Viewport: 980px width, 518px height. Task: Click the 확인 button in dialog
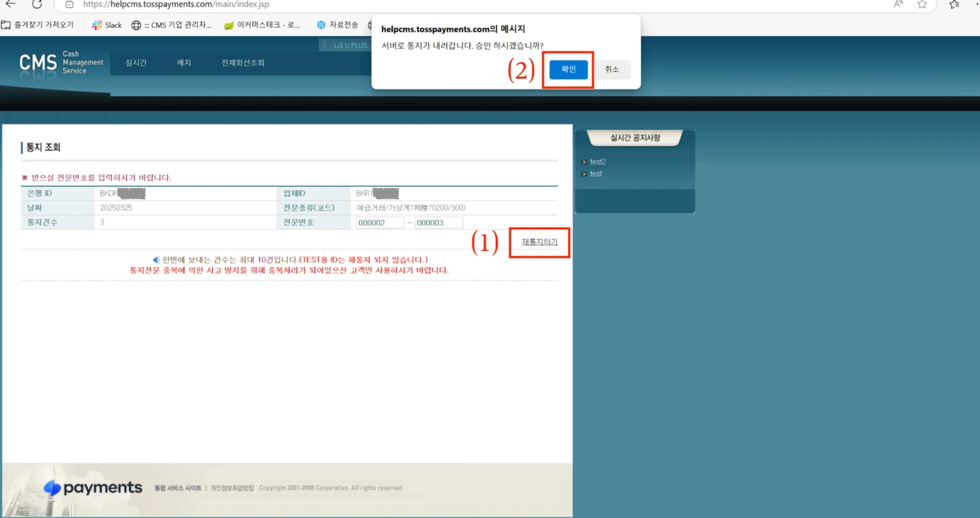[568, 69]
